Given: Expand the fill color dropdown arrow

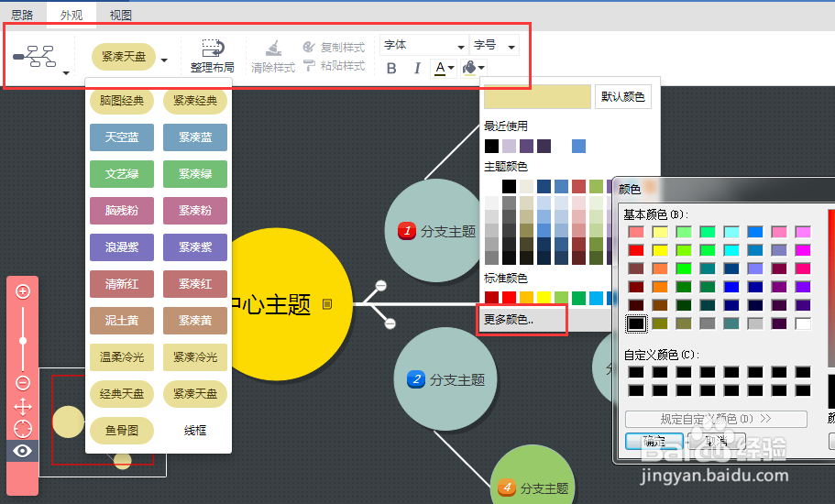Looking at the screenshot, I should 481,68.
